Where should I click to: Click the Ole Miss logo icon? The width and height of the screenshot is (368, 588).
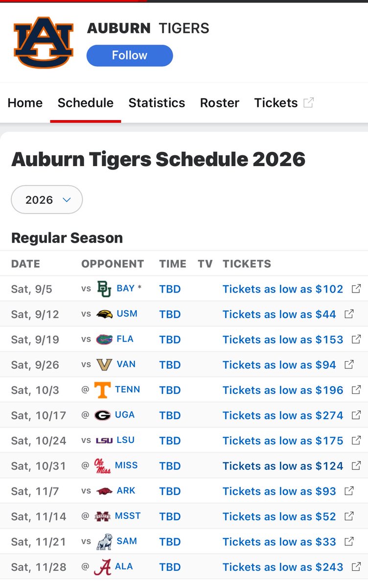(103, 466)
